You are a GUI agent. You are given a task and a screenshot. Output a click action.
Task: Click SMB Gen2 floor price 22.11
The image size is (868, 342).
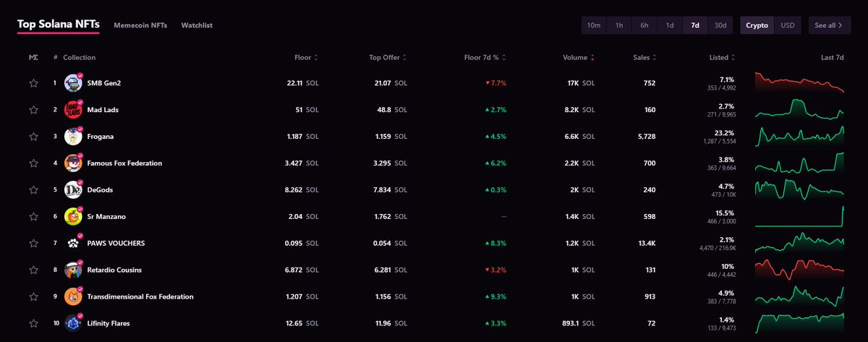(x=294, y=83)
